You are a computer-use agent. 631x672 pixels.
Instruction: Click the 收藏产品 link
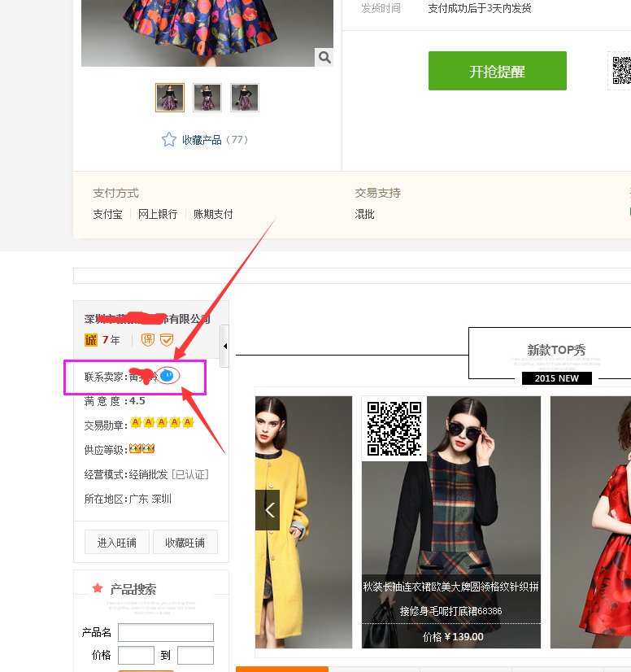coord(202,140)
